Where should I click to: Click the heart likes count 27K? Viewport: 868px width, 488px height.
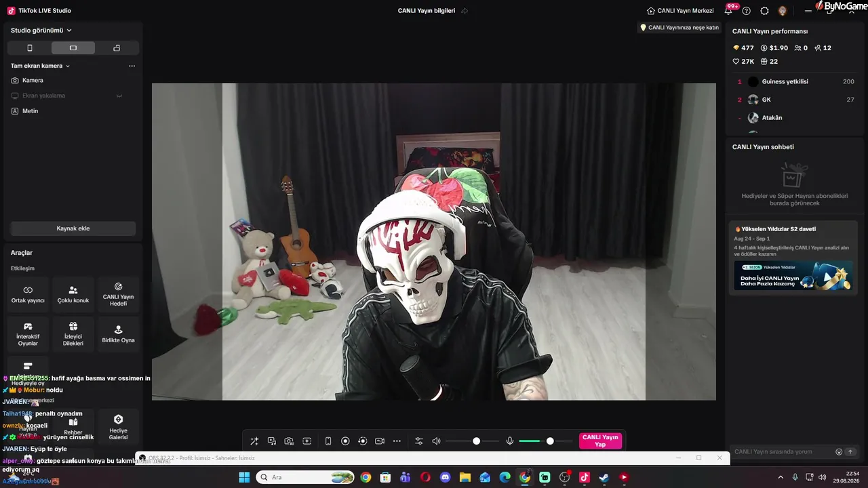[x=743, y=62]
